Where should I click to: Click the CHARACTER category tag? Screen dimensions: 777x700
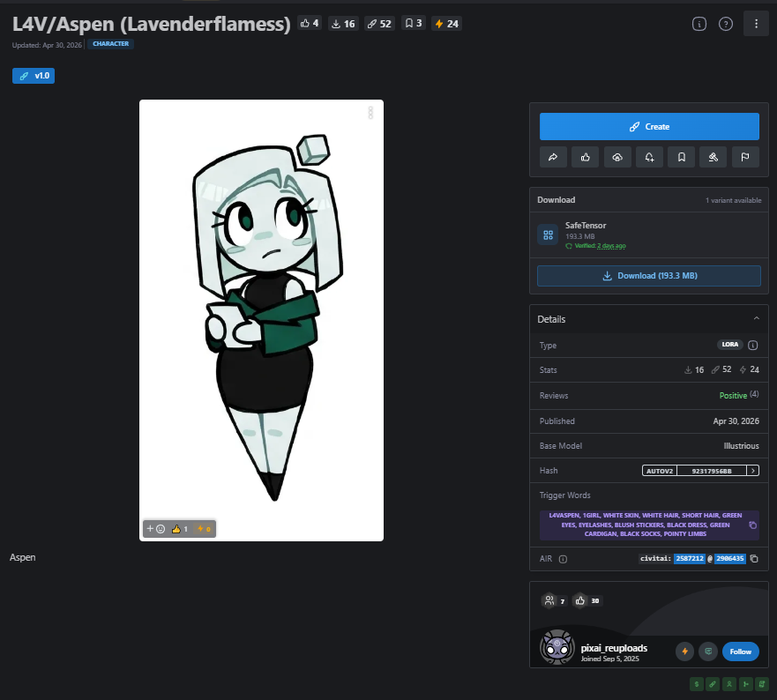click(x=110, y=44)
